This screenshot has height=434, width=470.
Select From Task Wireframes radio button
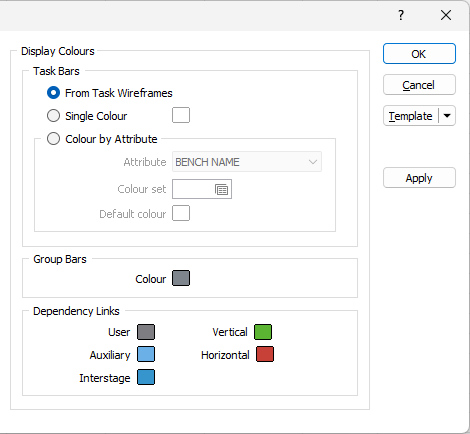[x=53, y=93]
